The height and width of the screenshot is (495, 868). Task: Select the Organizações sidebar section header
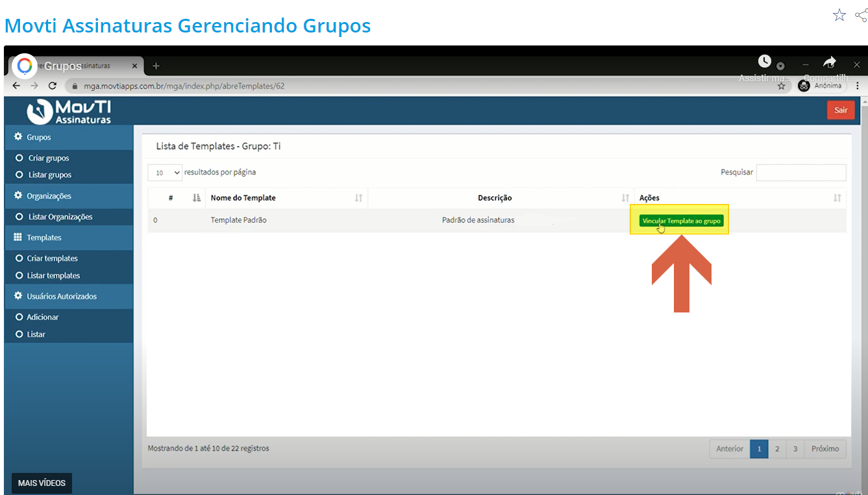[68, 196]
